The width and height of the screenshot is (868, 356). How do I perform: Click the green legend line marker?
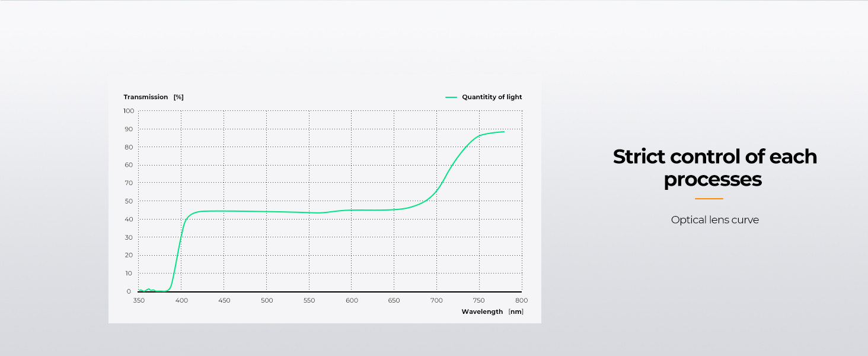click(x=451, y=97)
